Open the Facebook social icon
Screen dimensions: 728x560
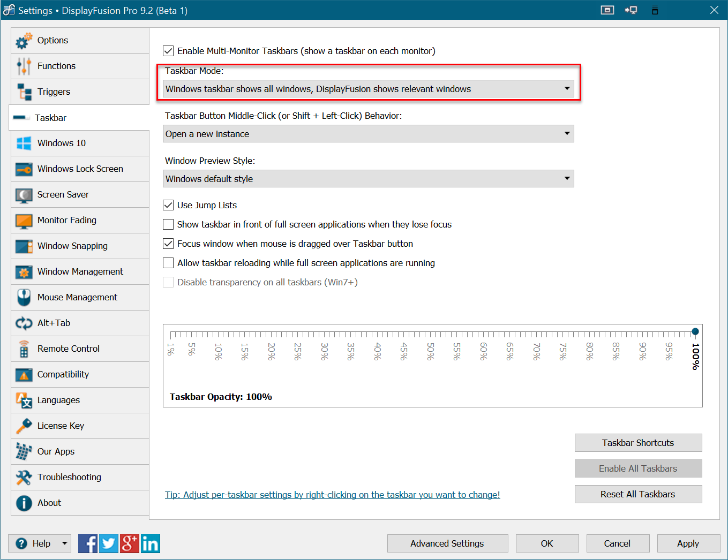coord(88,543)
